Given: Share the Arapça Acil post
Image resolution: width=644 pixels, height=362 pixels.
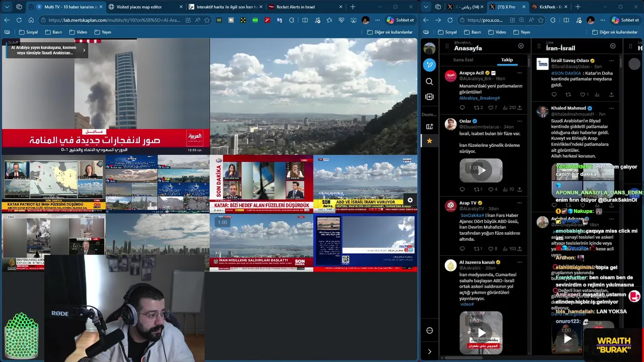Looking at the screenshot, I should tap(519, 108).
